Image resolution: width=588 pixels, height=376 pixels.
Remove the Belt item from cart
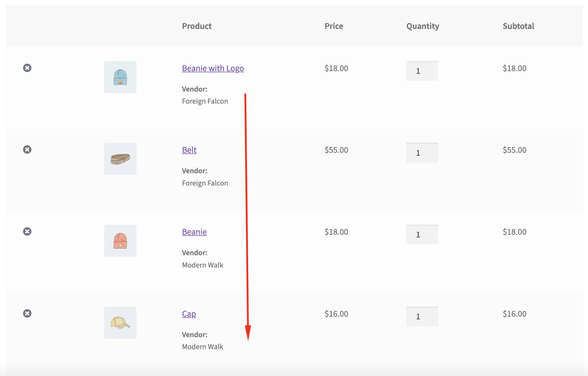point(27,149)
